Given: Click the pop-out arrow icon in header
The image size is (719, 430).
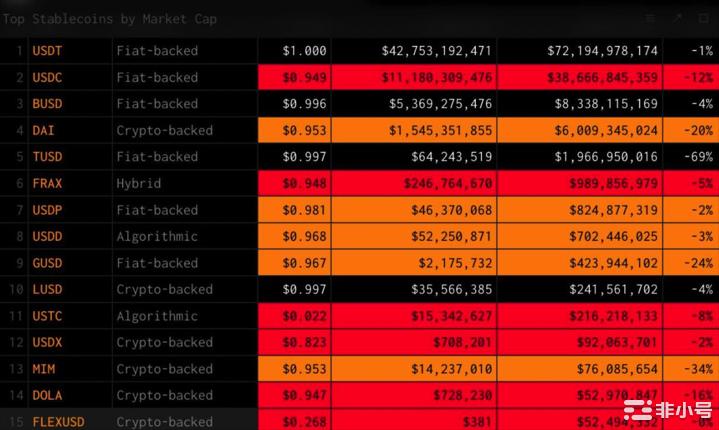Looking at the screenshot, I should pos(677,18).
